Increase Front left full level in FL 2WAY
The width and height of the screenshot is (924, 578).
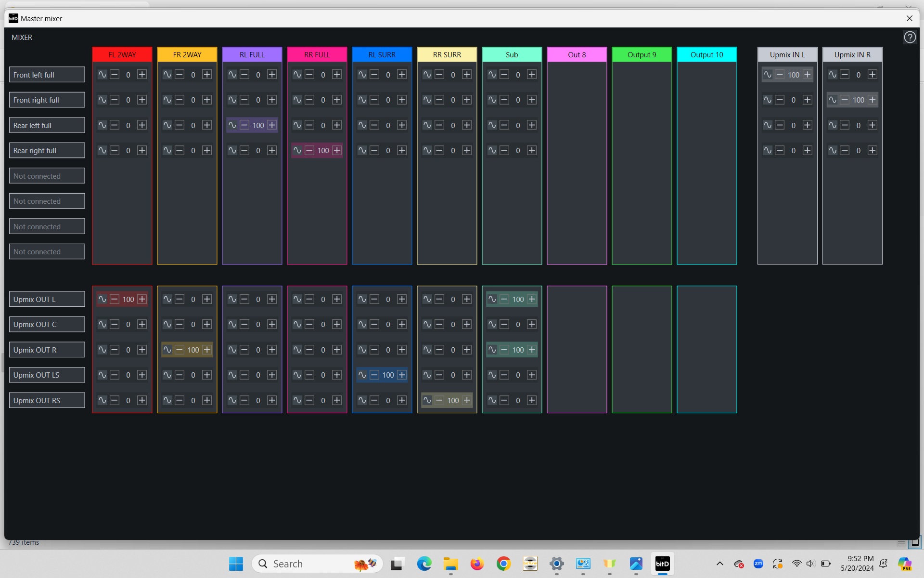click(x=142, y=75)
